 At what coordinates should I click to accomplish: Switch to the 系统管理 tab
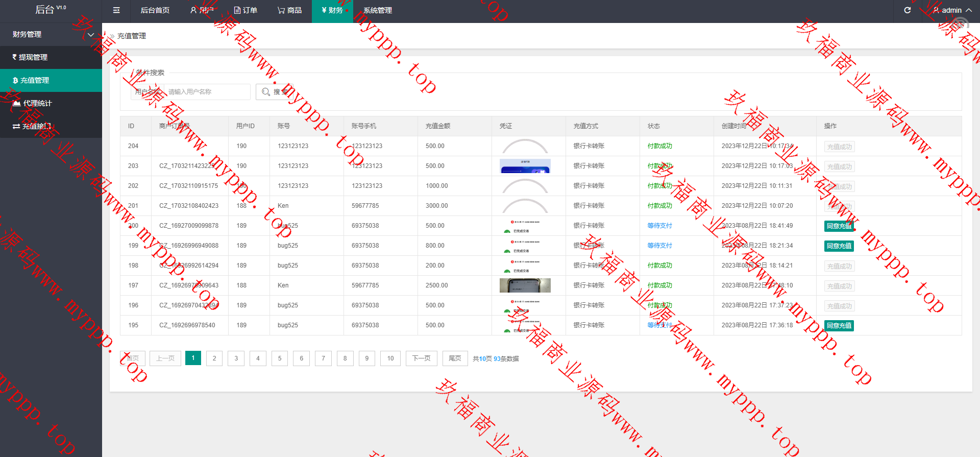point(378,10)
